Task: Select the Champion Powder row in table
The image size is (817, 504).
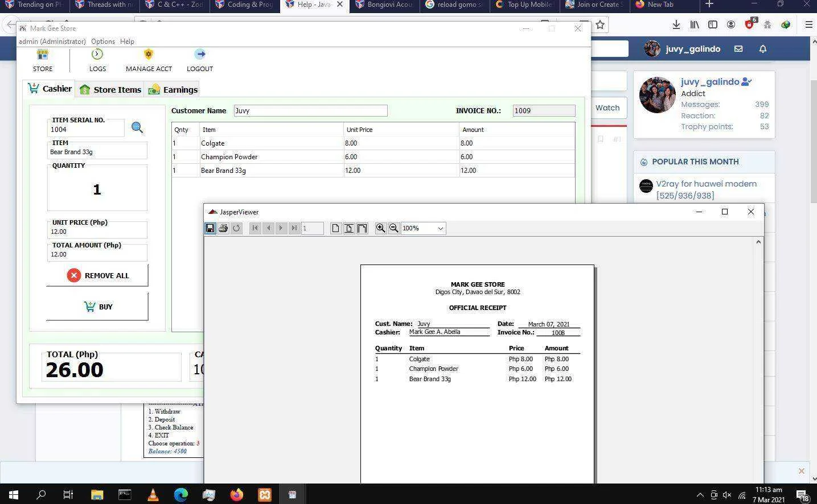Action: 373,157
